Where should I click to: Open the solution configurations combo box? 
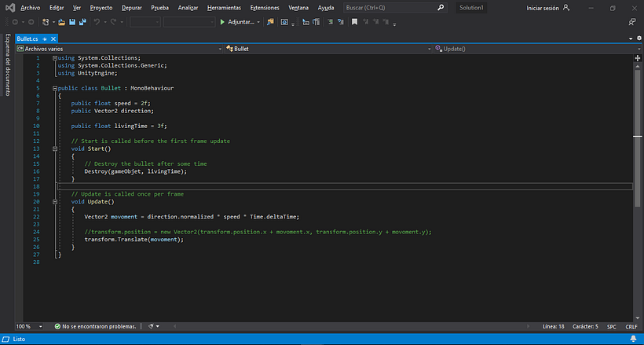point(145,22)
